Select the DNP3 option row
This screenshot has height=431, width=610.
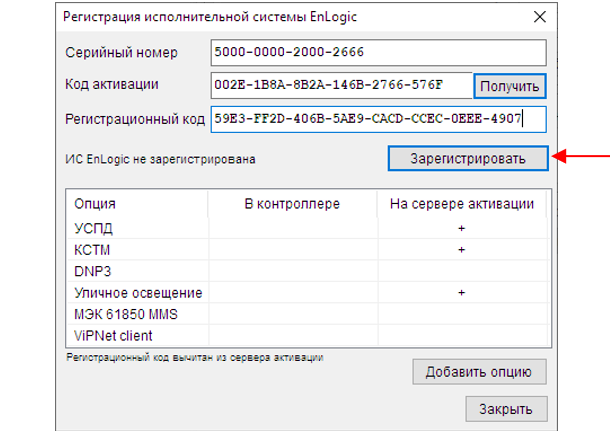click(x=308, y=271)
